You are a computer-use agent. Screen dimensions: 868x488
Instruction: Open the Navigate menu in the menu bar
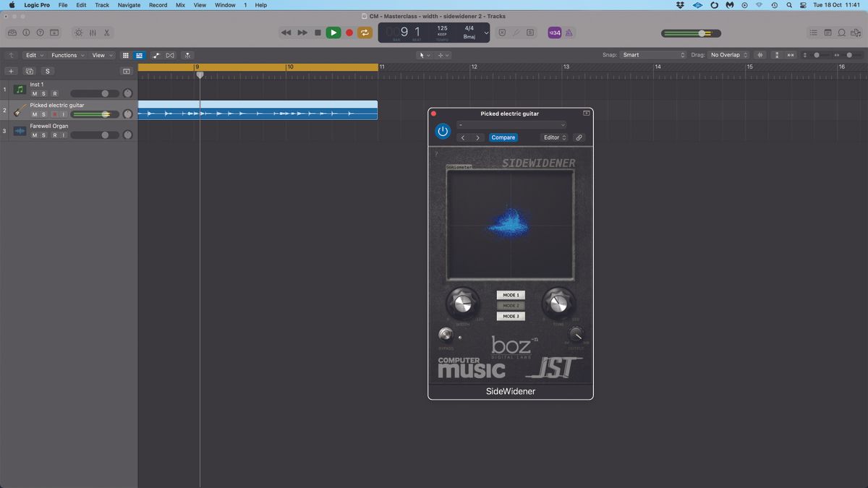128,5
